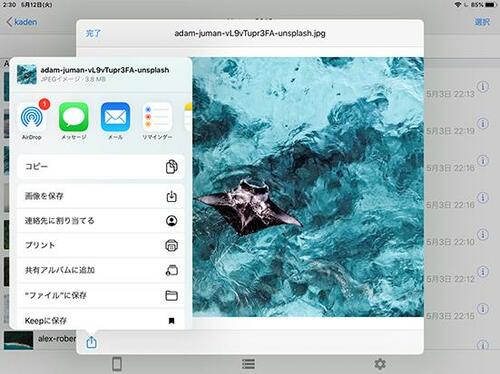Choose "ファイル"に保存 option
The width and height of the screenshot is (500, 374).
coord(101,295)
